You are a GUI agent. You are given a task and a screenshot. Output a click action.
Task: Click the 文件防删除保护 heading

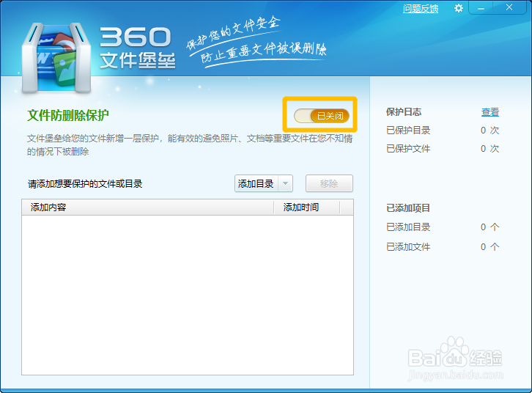(x=68, y=115)
